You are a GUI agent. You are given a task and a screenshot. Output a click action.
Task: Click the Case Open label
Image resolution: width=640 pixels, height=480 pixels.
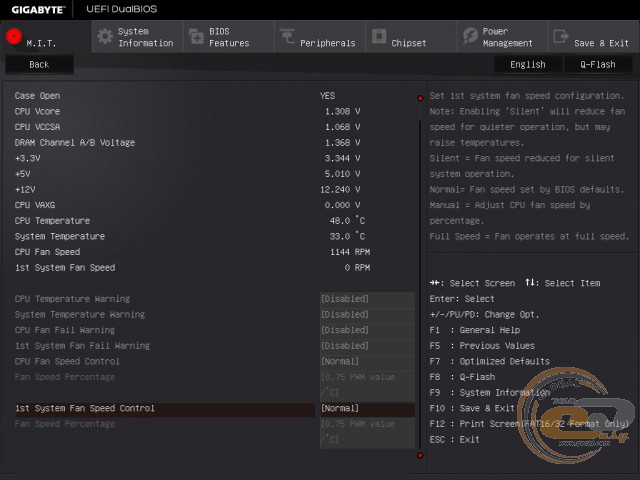pos(38,96)
